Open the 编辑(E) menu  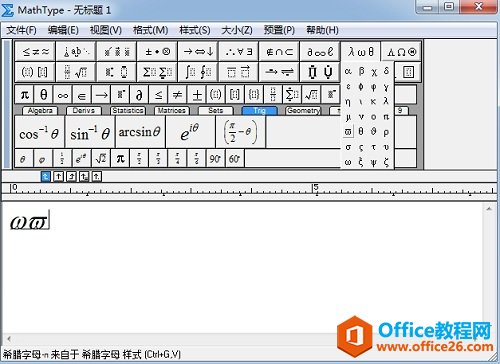coord(63,30)
